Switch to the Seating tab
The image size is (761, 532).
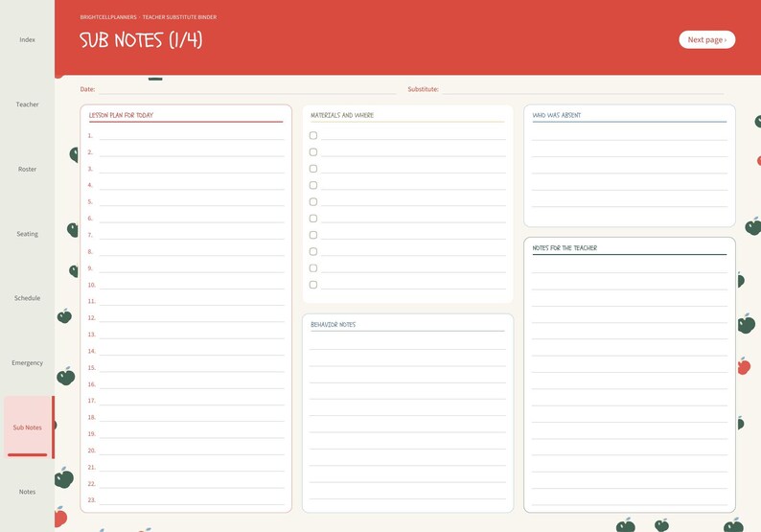tap(27, 234)
